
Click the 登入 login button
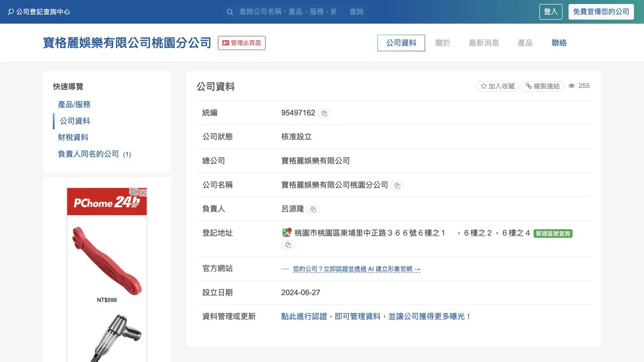(x=551, y=12)
